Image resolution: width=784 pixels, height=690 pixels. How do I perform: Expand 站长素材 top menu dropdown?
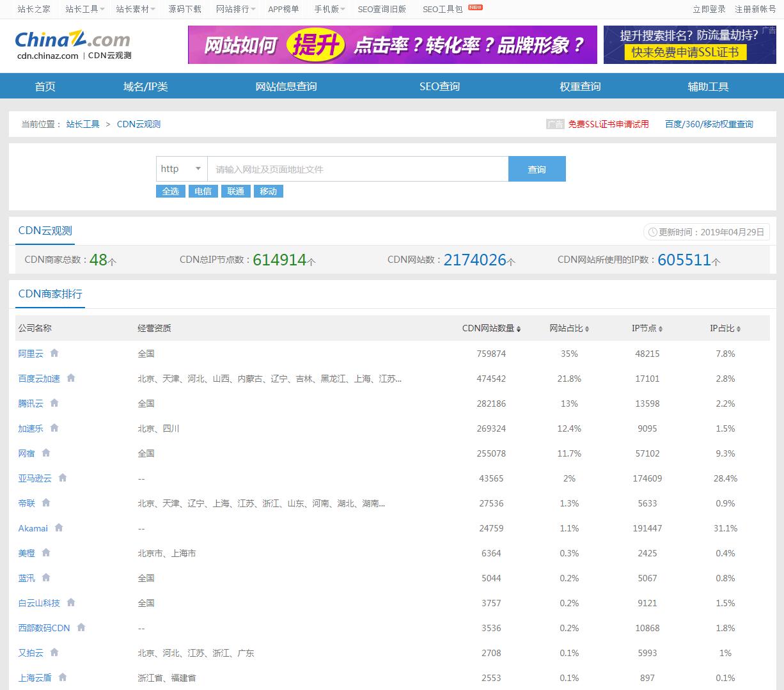[135, 9]
